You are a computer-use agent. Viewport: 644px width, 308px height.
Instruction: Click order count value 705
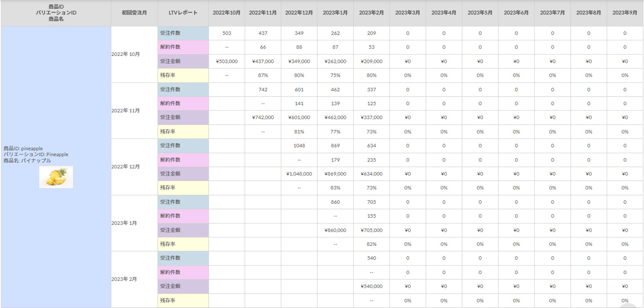tap(371, 202)
